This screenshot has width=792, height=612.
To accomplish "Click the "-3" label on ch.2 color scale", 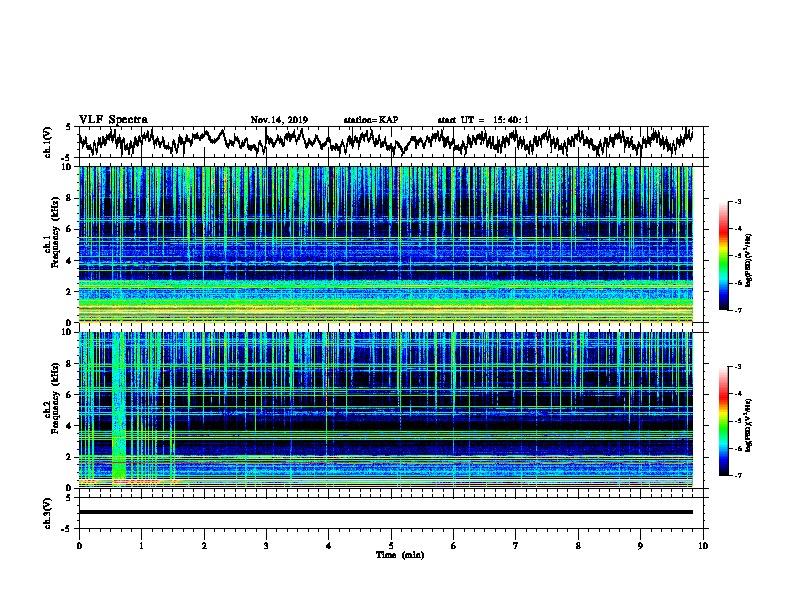I will 737,367.
